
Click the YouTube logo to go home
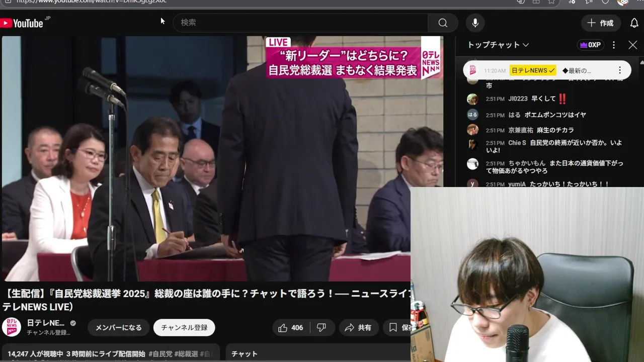click(22, 23)
